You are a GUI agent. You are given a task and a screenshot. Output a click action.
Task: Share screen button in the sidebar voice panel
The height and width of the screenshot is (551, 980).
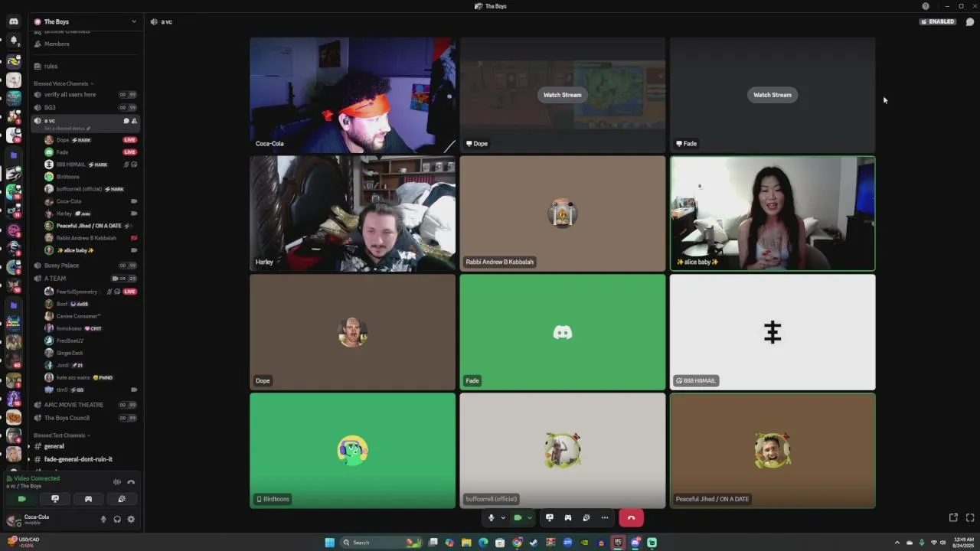point(55,499)
